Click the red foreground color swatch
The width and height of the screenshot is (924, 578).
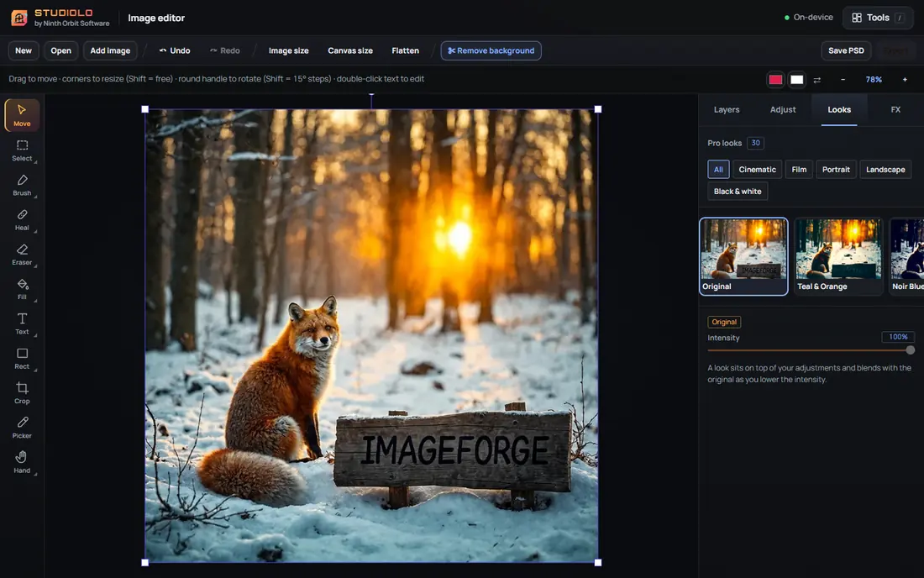(775, 80)
